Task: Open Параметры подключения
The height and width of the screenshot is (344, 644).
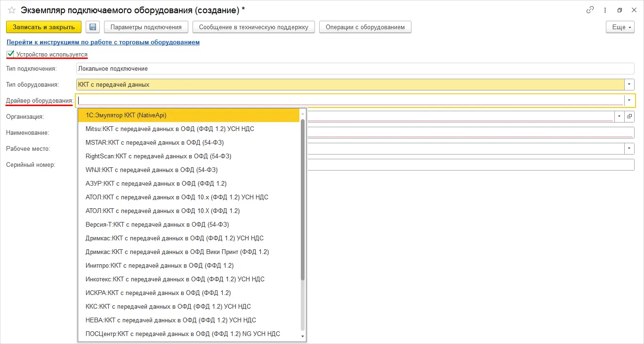Action: [x=146, y=27]
